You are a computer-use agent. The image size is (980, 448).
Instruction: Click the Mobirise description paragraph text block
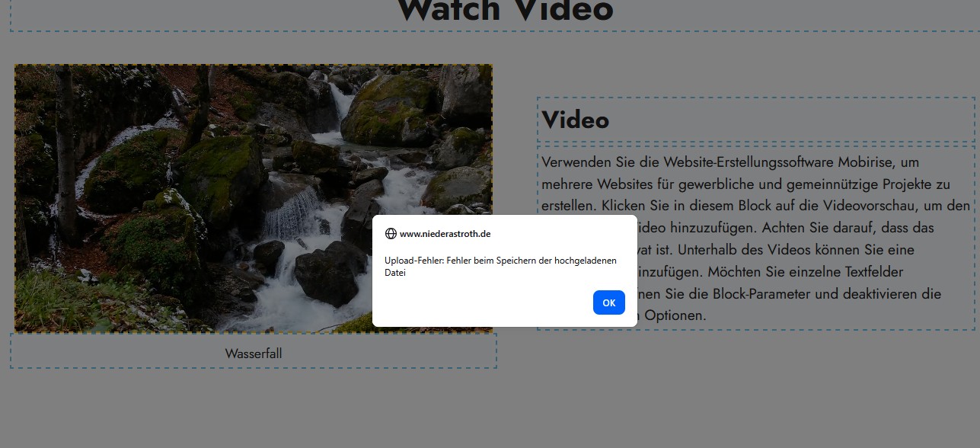755,238
